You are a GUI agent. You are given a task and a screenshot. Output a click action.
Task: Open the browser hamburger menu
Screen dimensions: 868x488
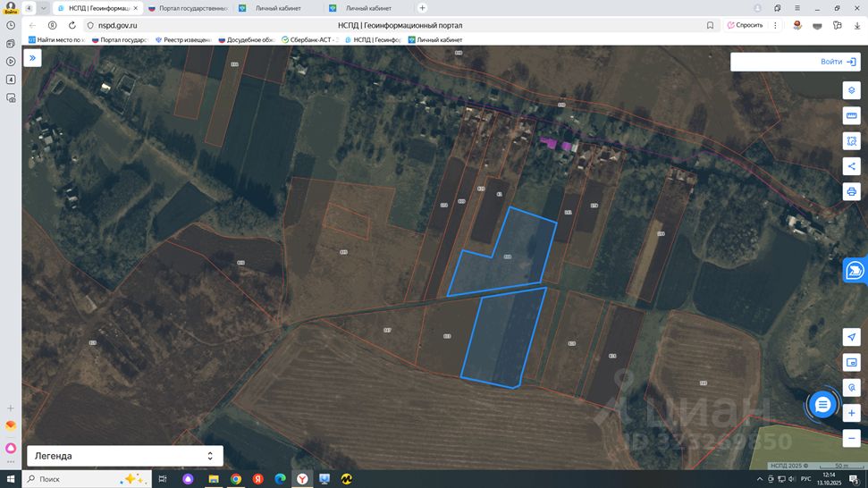pyautogui.click(x=797, y=8)
